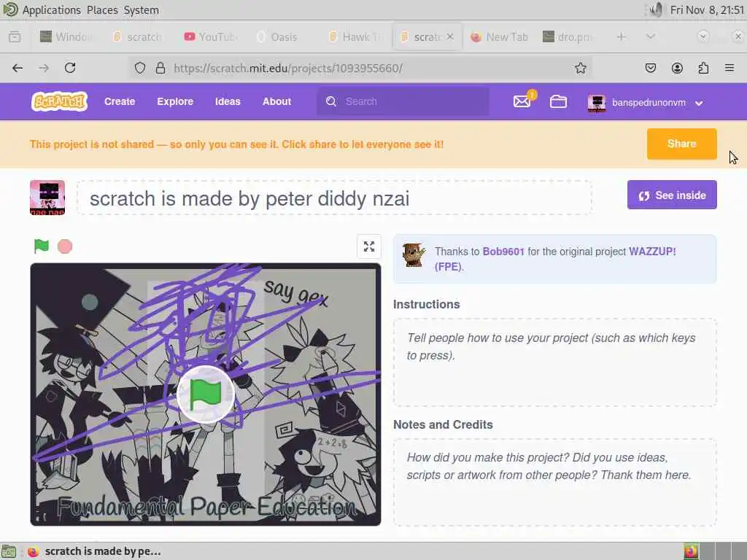Click the Instructions text box

click(555, 362)
